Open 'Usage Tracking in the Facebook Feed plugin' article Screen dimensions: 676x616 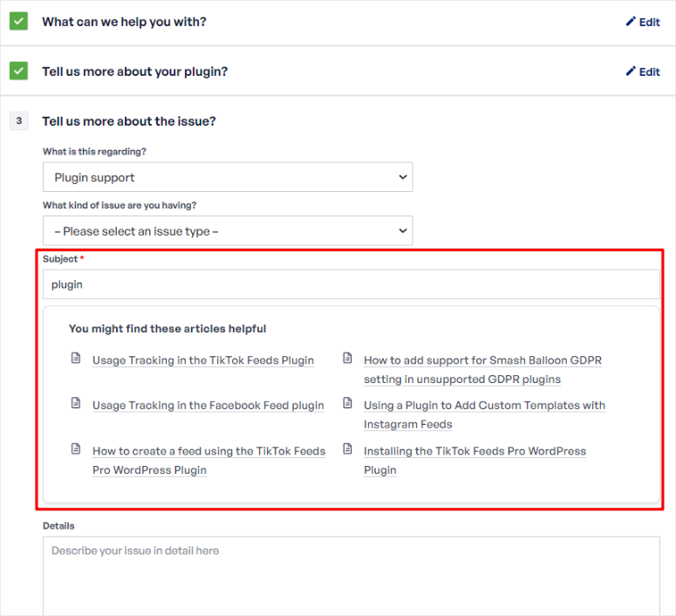pos(208,405)
